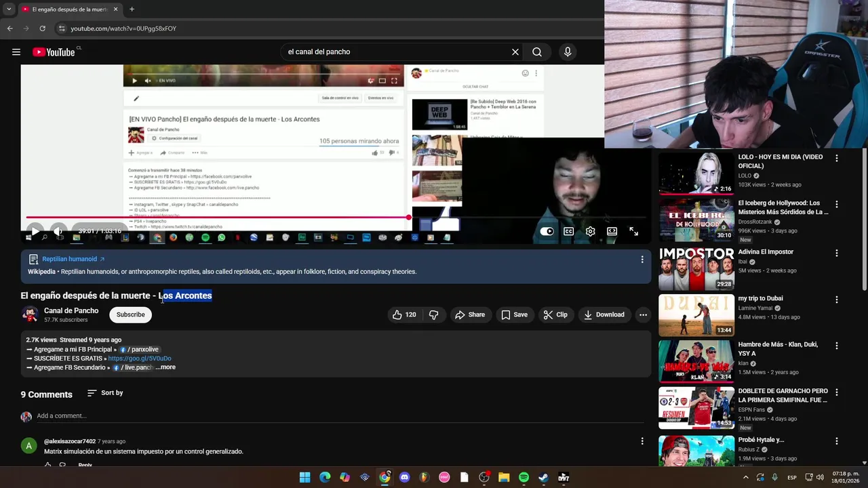Share the video
868x488 pixels.
pyautogui.click(x=470, y=314)
